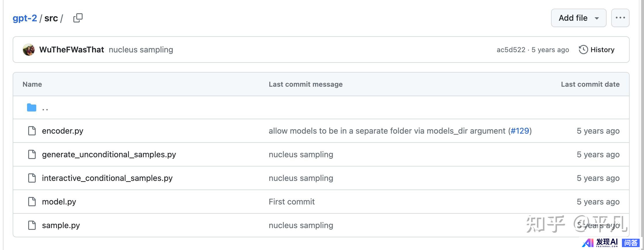Image resolution: width=644 pixels, height=250 pixels.
Task: Open the model.py file
Action: [x=59, y=202]
